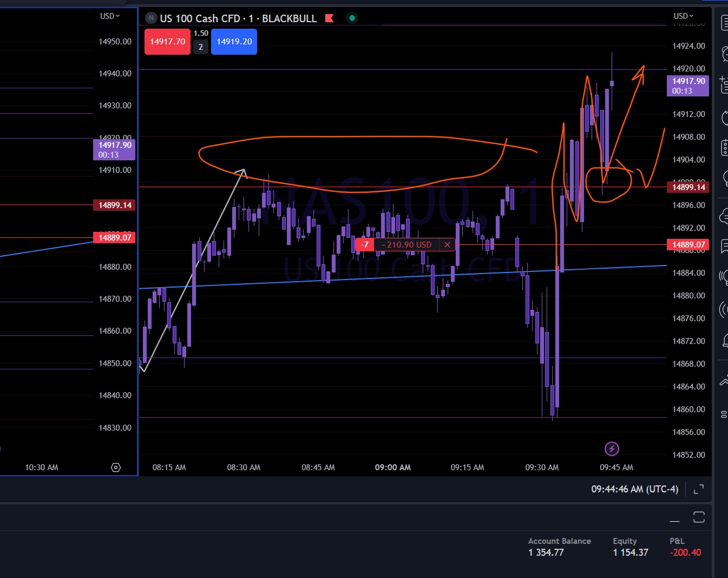Click the -7 position quantity label
The width and height of the screenshot is (728, 578).
click(x=365, y=245)
